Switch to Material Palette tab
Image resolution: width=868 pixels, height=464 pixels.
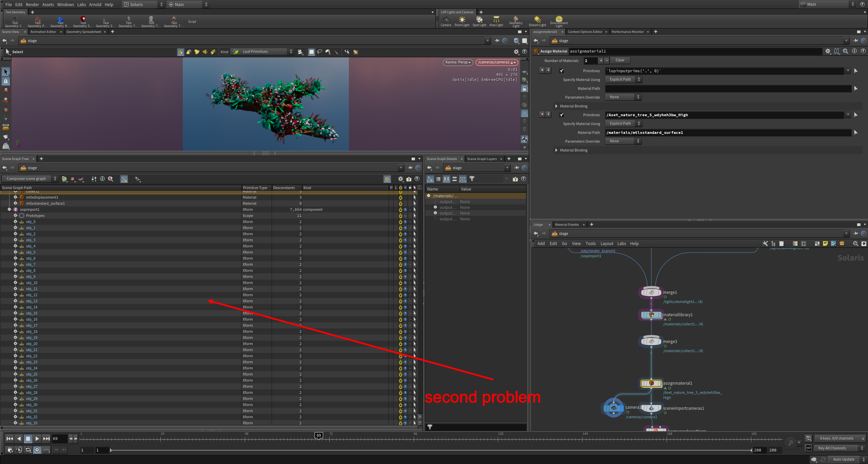pyautogui.click(x=567, y=225)
